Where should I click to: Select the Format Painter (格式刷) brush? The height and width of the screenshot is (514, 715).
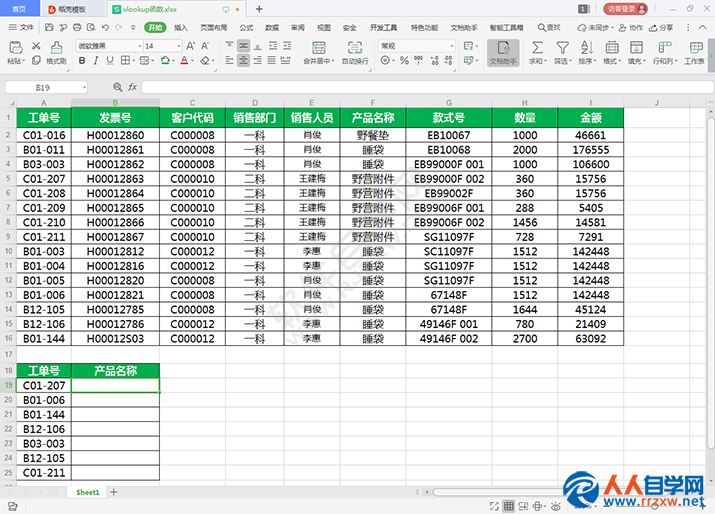pos(56,53)
